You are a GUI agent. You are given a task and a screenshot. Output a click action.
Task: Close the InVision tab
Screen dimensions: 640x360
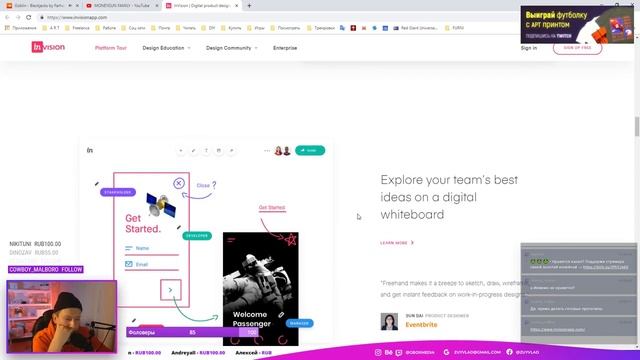[x=236, y=6]
